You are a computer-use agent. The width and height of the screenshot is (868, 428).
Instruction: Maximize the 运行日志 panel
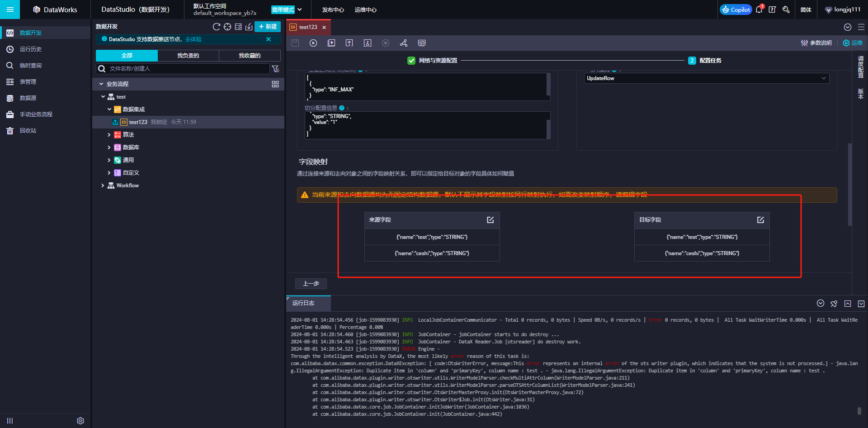(848, 304)
